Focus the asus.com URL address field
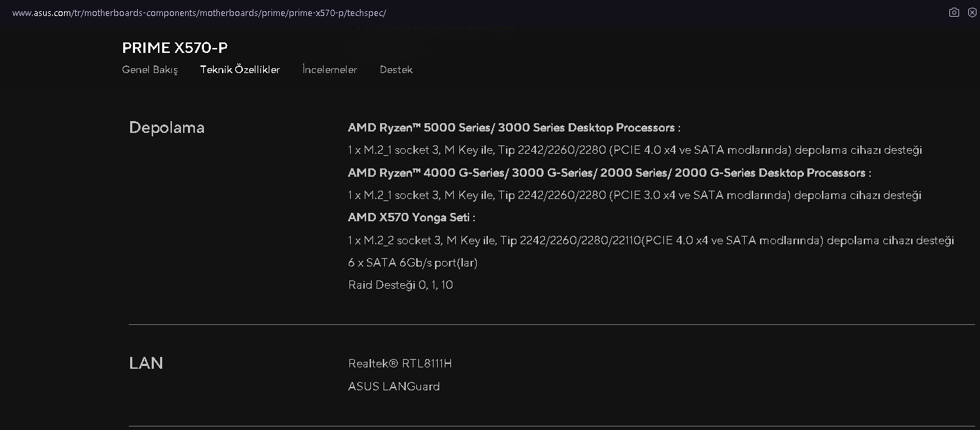 [x=199, y=13]
